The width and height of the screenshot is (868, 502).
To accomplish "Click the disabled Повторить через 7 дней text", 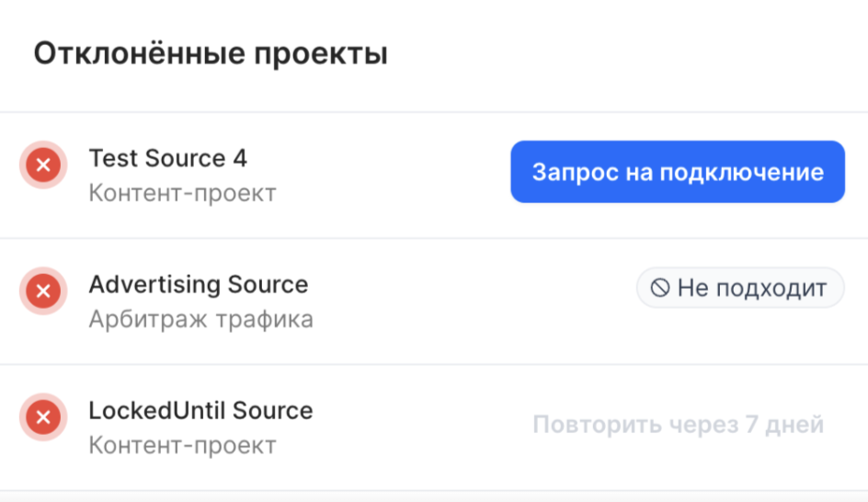I will pos(679,425).
